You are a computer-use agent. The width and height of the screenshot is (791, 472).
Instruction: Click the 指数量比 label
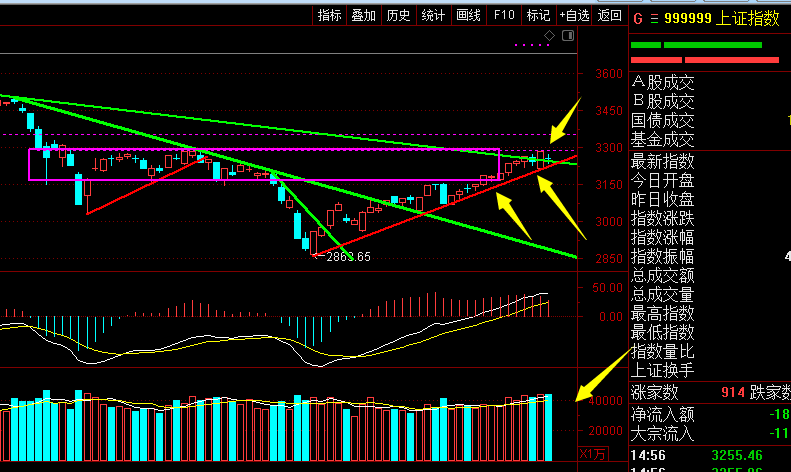662,351
